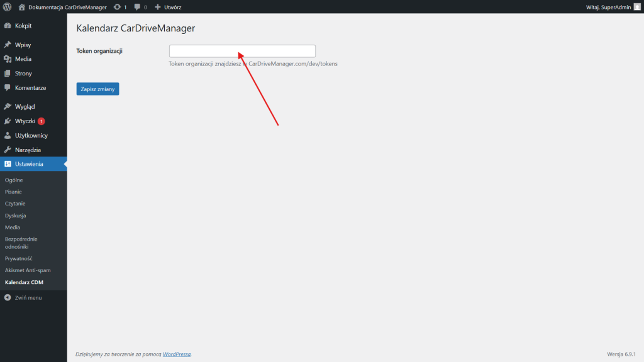Image resolution: width=644 pixels, height=362 pixels.
Task: Click the Narzędzia wrench icon
Action: point(8,150)
